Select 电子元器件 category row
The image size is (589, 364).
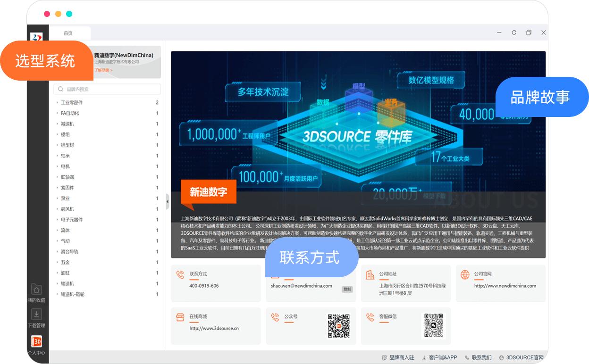pos(107,220)
